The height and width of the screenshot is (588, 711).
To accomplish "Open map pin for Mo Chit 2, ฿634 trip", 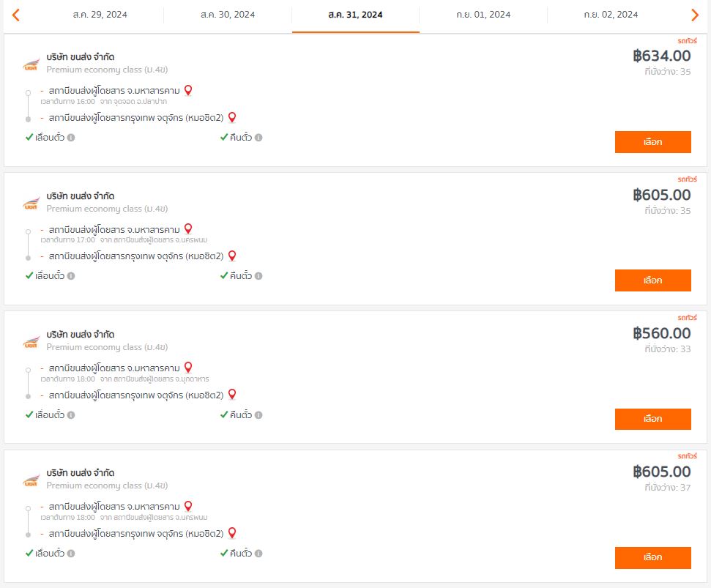I will 232,117.
